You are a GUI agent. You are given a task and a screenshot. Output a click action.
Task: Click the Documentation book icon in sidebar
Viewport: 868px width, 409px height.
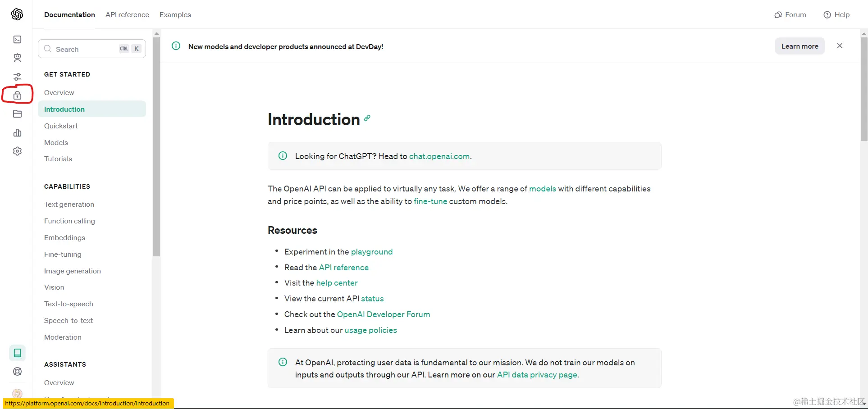pos(17,353)
